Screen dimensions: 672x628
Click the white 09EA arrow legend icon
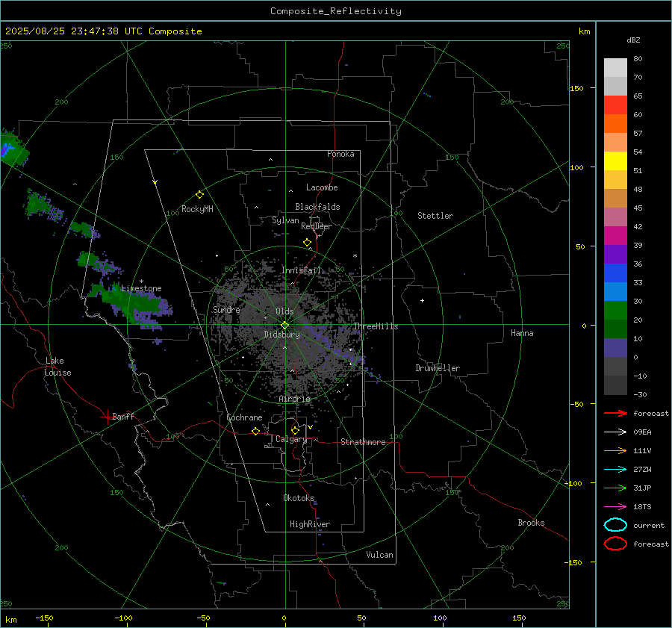(x=615, y=432)
